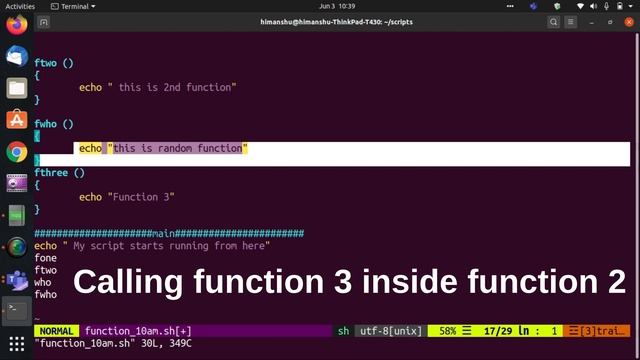Click the highlighted "this is random function" string
The height and width of the screenshot is (360, 640).
point(178,148)
